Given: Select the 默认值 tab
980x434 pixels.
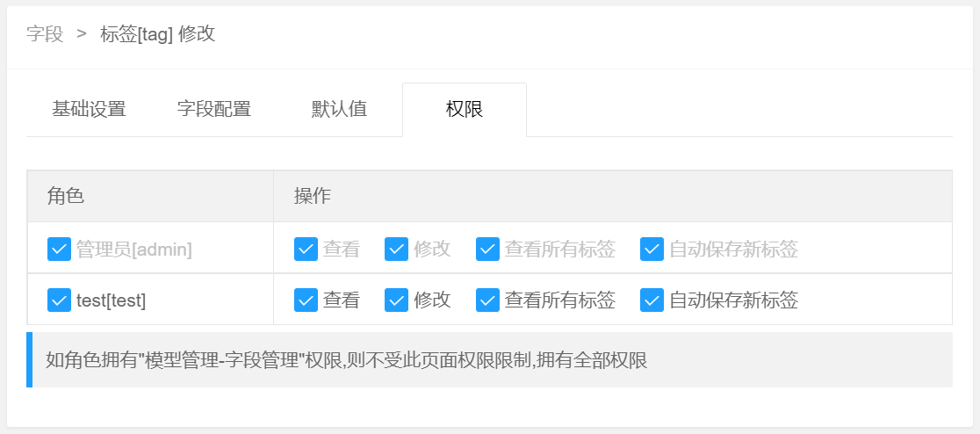Looking at the screenshot, I should click(x=339, y=110).
